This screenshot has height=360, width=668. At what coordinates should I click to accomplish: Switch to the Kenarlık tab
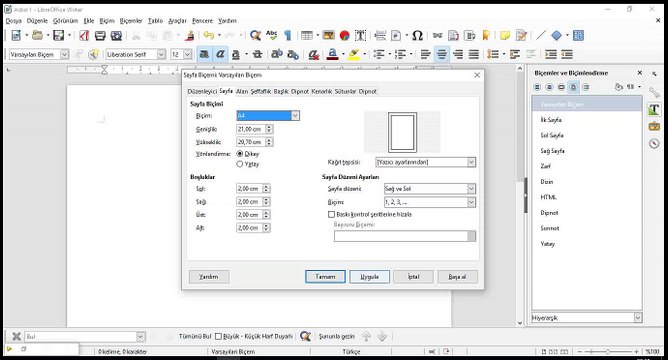click(322, 92)
